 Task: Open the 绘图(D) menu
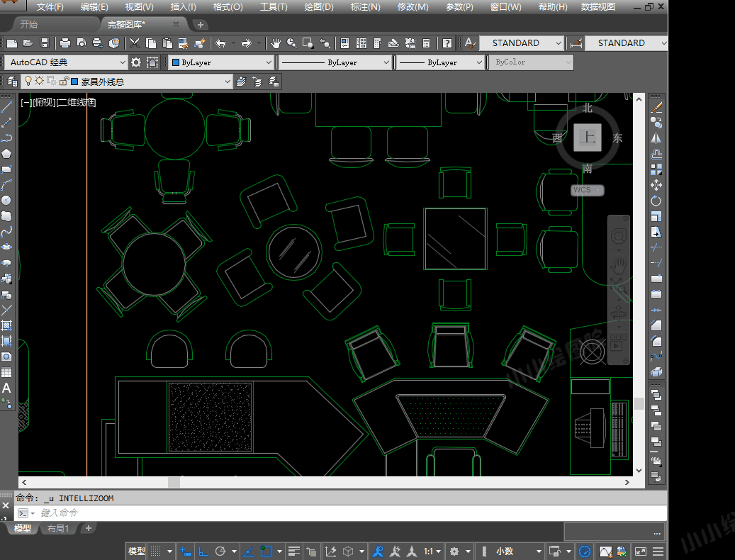click(x=319, y=7)
